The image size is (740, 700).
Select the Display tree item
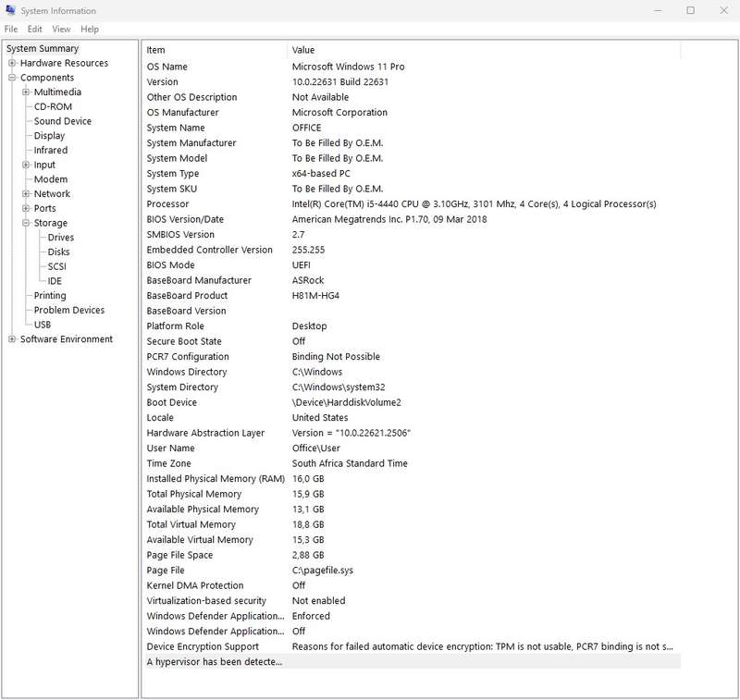click(x=49, y=136)
